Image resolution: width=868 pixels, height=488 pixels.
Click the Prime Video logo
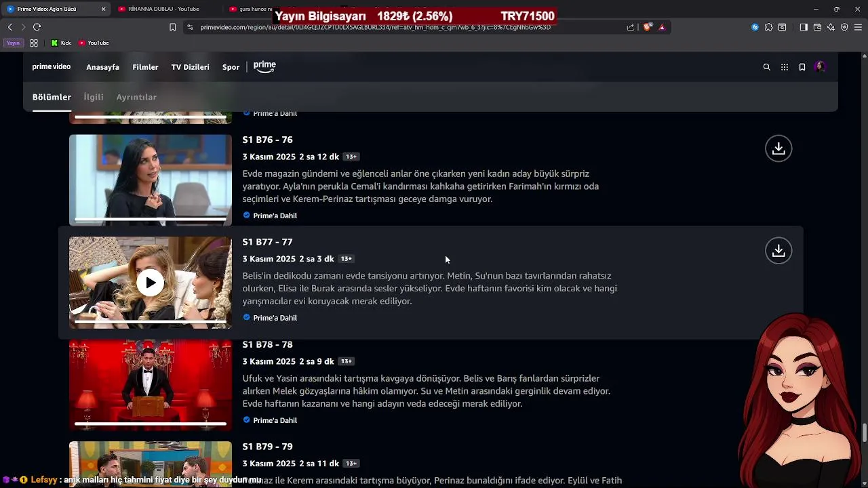(52, 67)
